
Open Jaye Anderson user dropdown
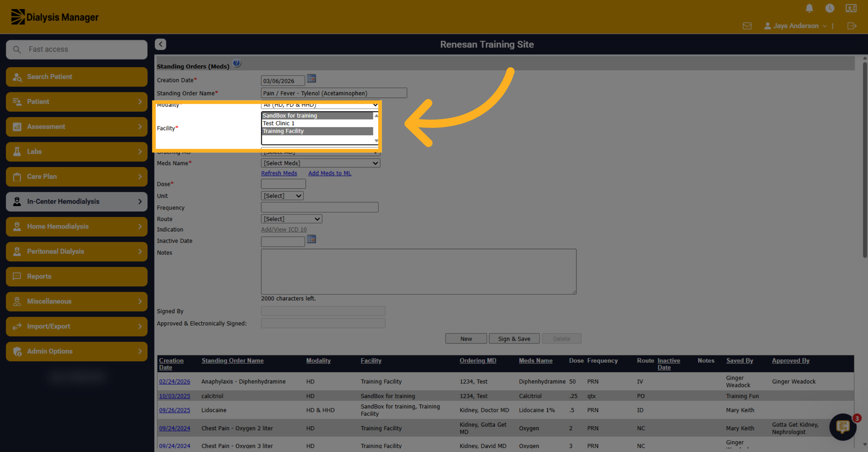[x=795, y=26]
